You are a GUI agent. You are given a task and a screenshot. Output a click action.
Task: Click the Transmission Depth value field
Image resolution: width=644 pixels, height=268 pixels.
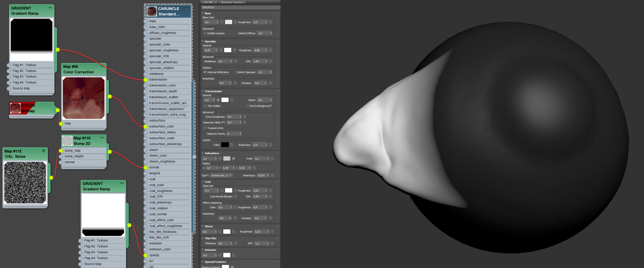[x=265, y=100]
